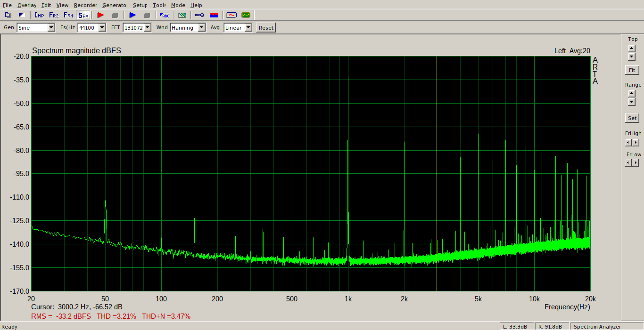Open the Recorder menu

pyautogui.click(x=85, y=5)
